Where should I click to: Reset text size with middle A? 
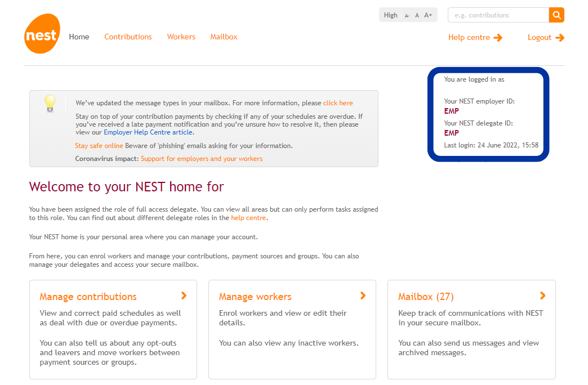(417, 15)
